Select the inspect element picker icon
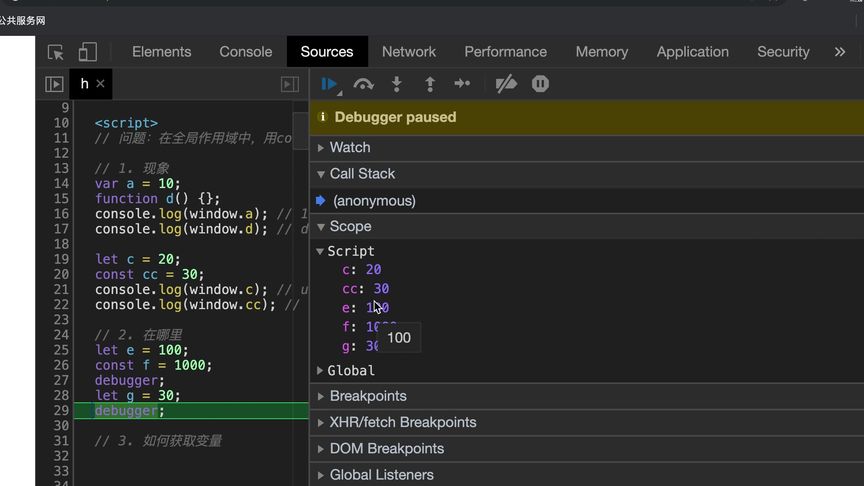Screen dimensions: 864x486 click(56, 52)
